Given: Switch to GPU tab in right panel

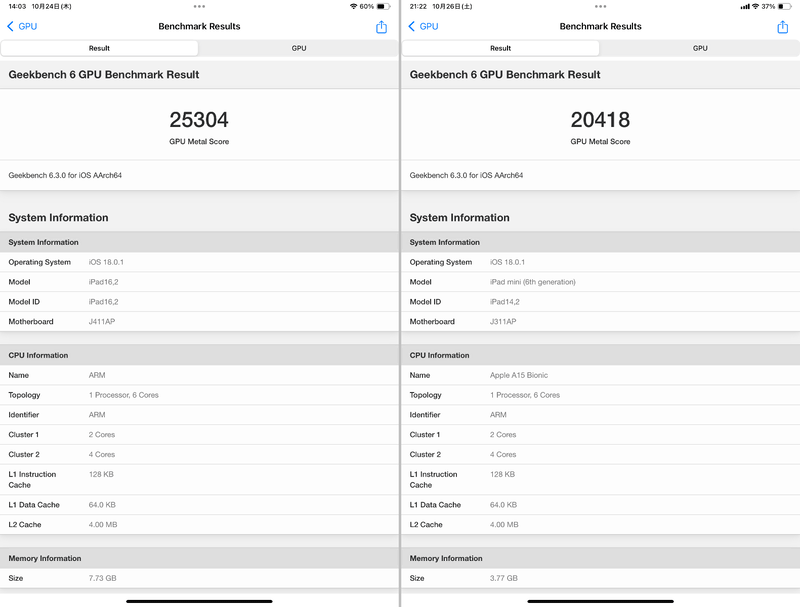Looking at the screenshot, I should 700,48.
